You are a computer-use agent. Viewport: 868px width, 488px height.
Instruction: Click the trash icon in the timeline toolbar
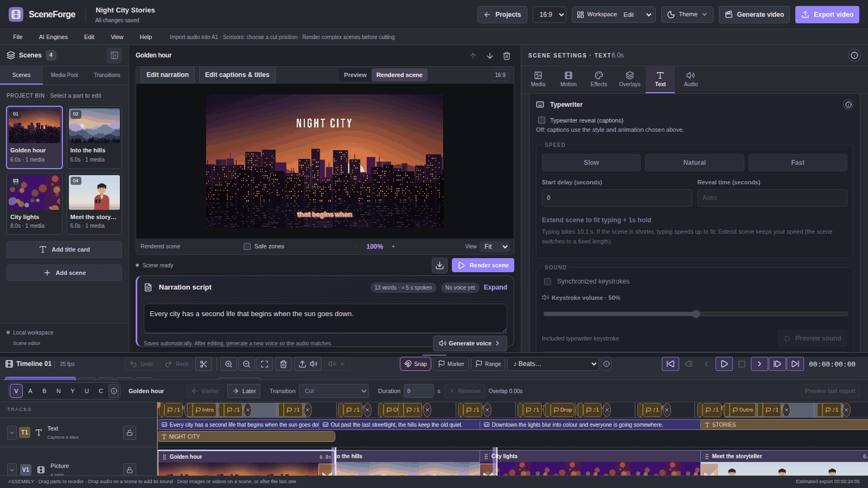point(283,364)
